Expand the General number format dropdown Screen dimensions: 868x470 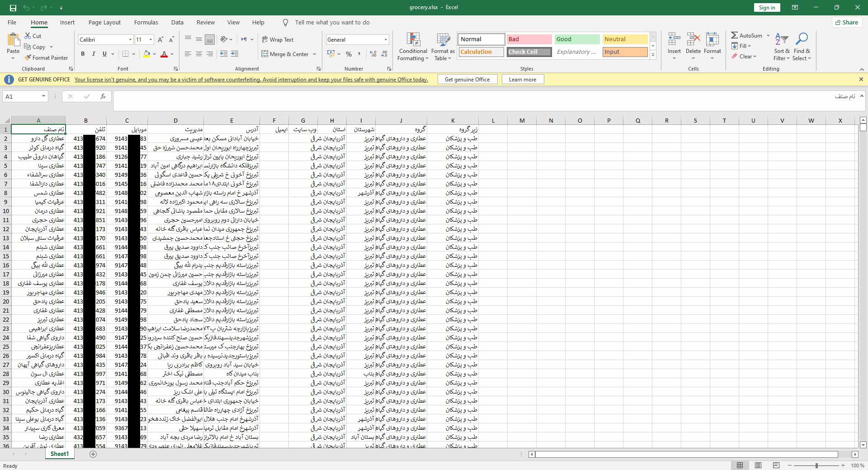386,40
